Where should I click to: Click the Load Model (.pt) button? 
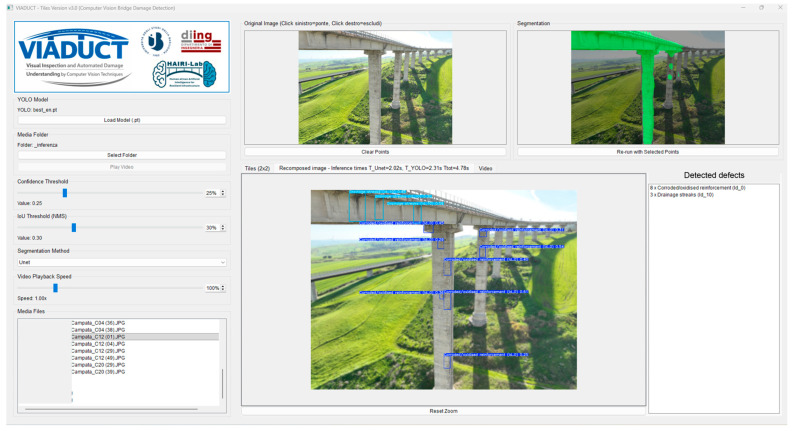pyautogui.click(x=122, y=120)
